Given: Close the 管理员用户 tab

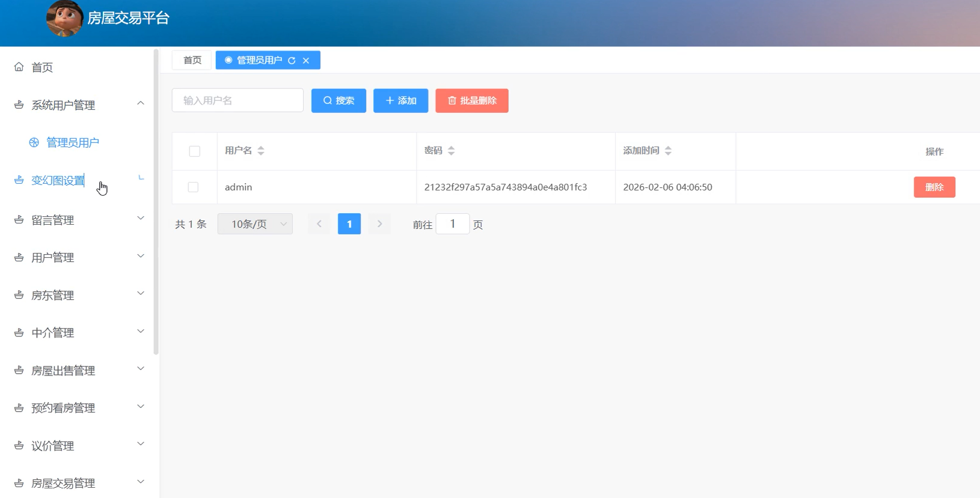Looking at the screenshot, I should point(306,61).
